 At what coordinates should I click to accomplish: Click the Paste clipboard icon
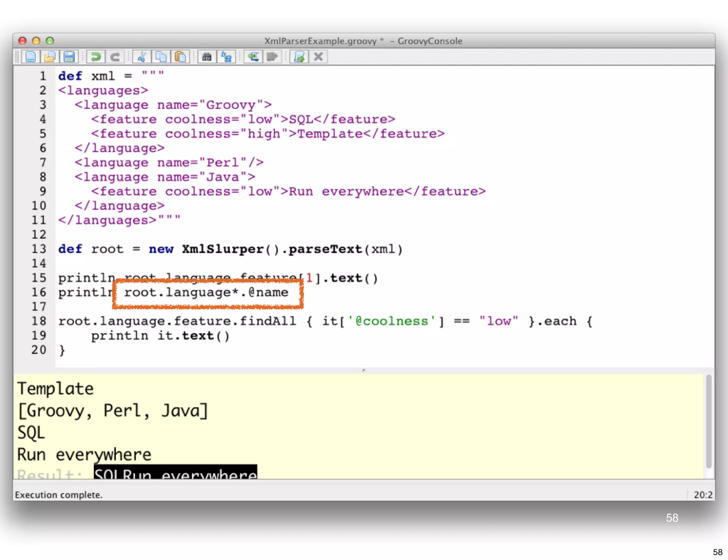click(x=180, y=57)
